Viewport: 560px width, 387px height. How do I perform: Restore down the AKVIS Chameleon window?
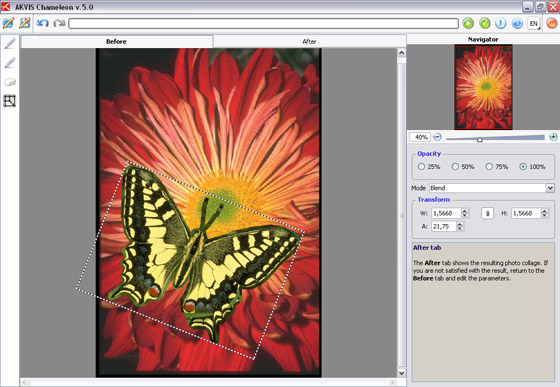pos(540,6)
